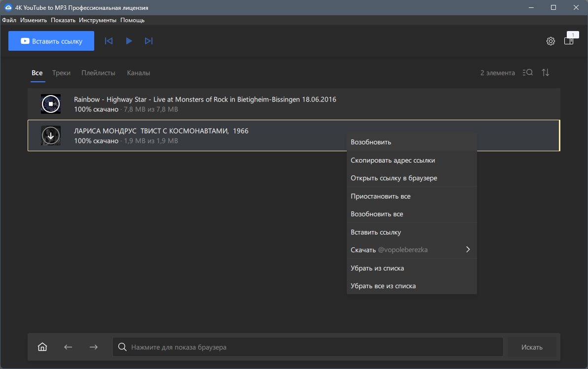588x369 pixels.
Task: Start playback with the play button
Action: coord(129,41)
